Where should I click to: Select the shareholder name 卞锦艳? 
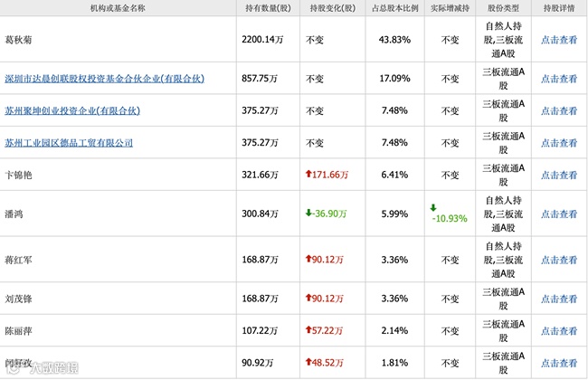pyautogui.click(x=18, y=176)
